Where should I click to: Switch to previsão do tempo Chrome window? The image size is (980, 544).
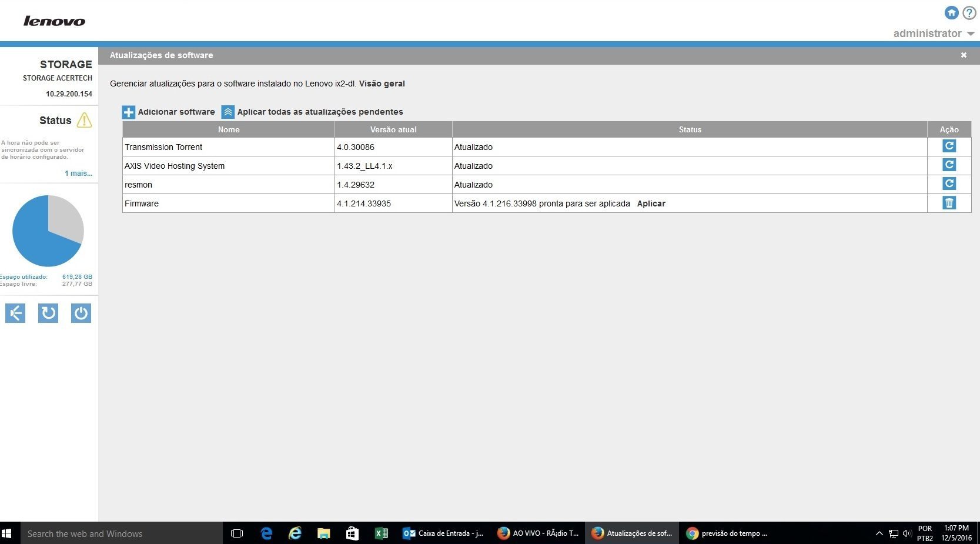click(x=727, y=533)
